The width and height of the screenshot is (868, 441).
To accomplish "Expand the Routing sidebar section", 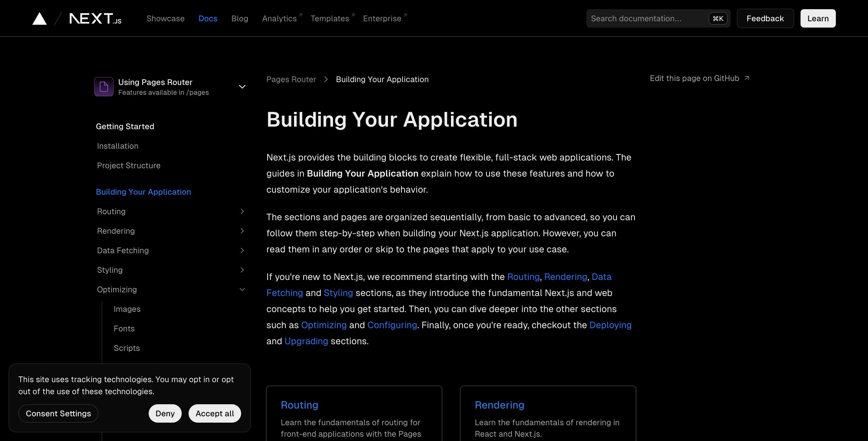I will pyautogui.click(x=242, y=211).
